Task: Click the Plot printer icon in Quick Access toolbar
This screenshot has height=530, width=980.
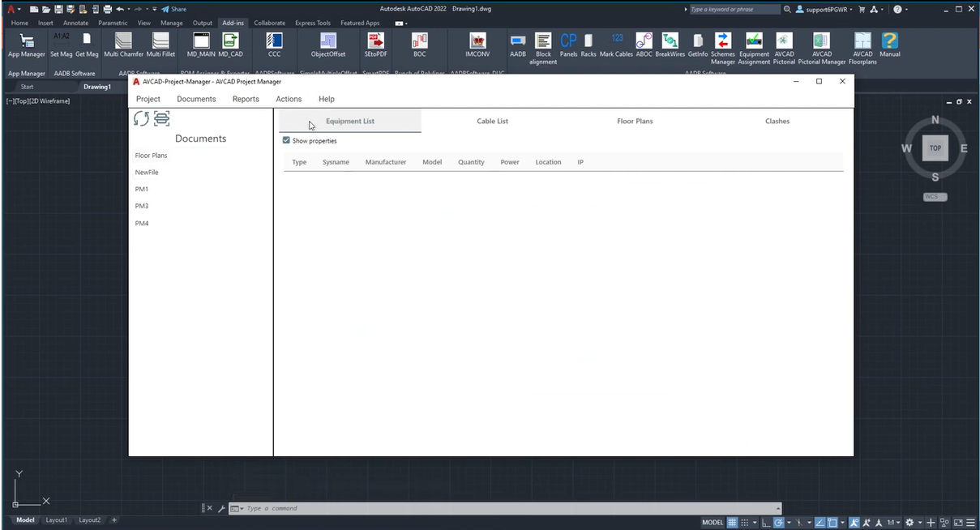Action: coord(108,9)
